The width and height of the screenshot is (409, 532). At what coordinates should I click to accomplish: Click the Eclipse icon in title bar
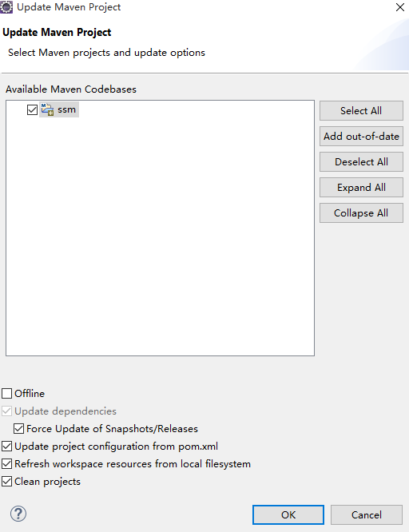pyautogui.click(x=6, y=6)
